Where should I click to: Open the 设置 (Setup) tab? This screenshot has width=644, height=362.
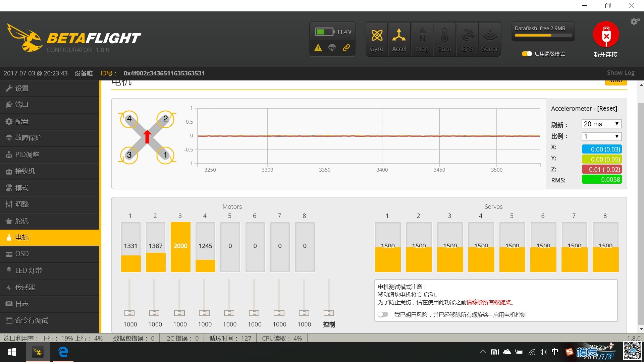tap(50, 88)
